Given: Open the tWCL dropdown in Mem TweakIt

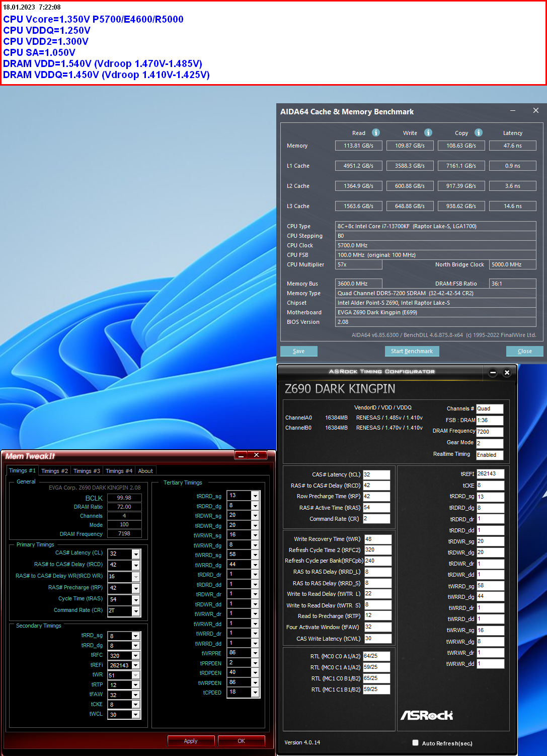Looking at the screenshot, I should coord(136,715).
